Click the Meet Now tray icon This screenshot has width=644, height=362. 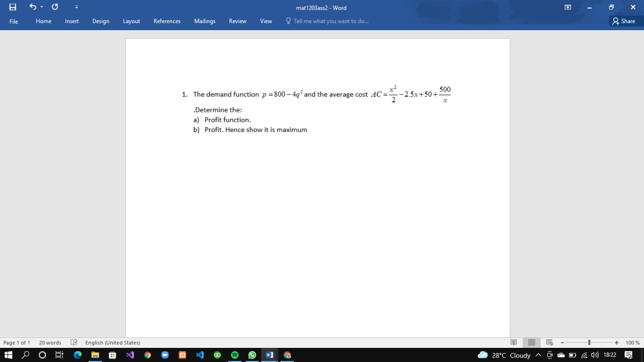(x=549, y=355)
